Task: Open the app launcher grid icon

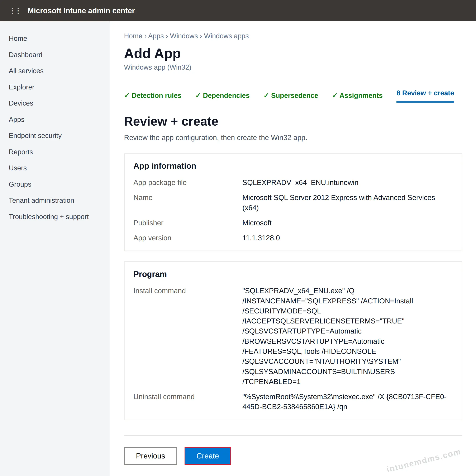Action: coord(15,11)
